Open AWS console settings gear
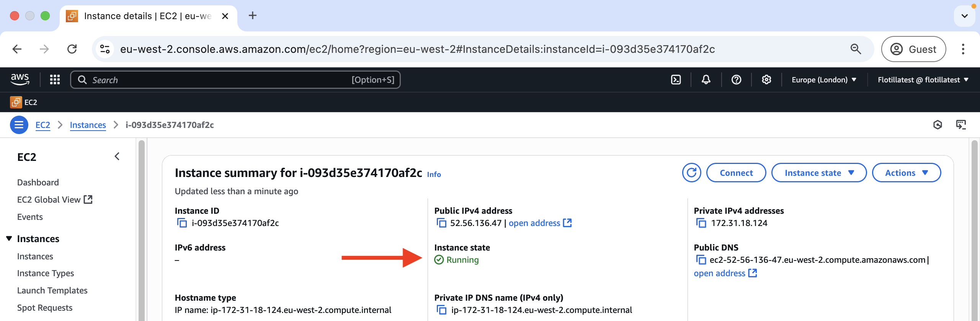The height and width of the screenshot is (321, 980). pyautogui.click(x=766, y=80)
